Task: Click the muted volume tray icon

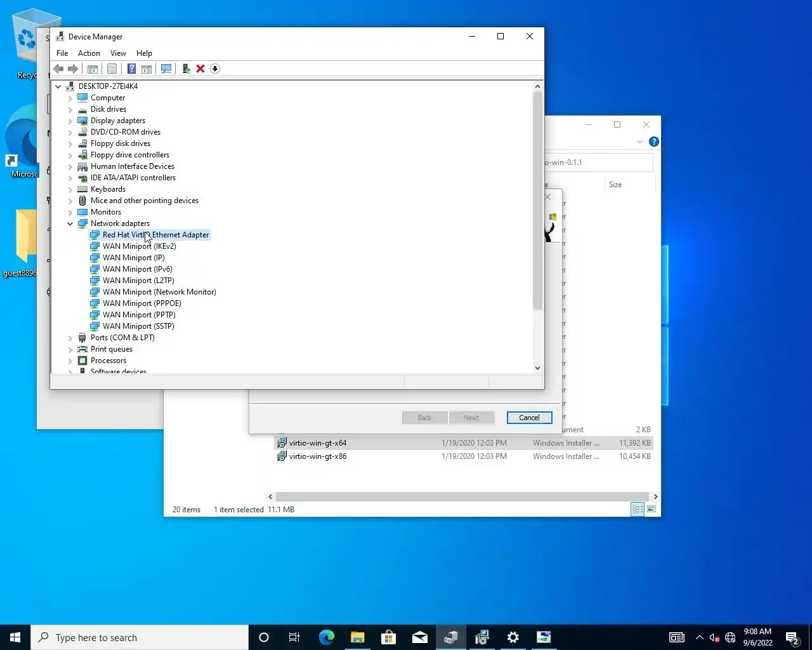Action: click(x=714, y=637)
